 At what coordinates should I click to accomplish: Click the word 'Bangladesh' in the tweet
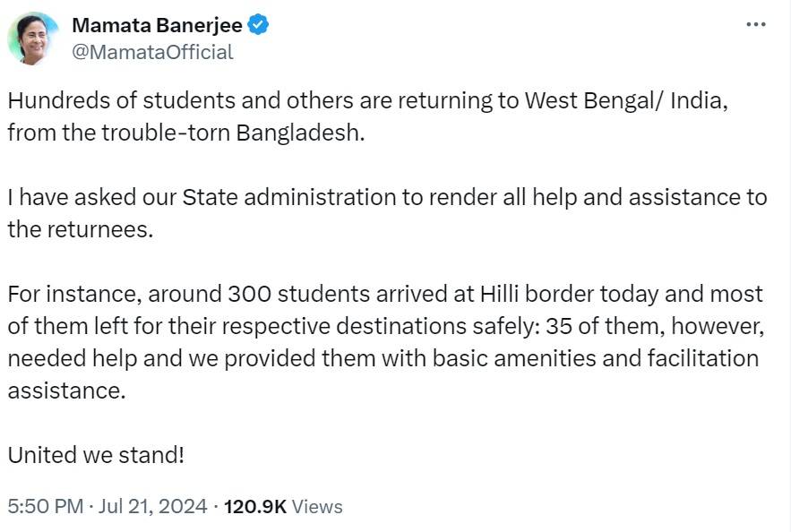[300, 133]
